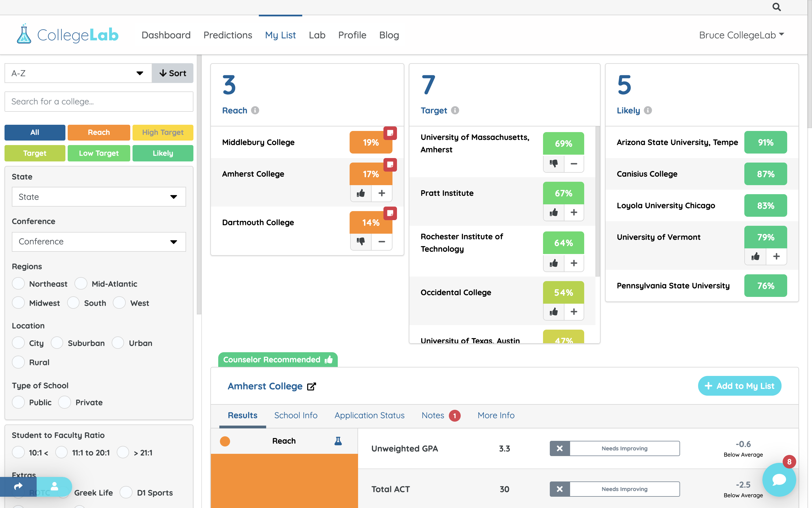The image size is (812, 508).
Task: Open the red note icon on Dartmouth College
Action: pos(390,213)
